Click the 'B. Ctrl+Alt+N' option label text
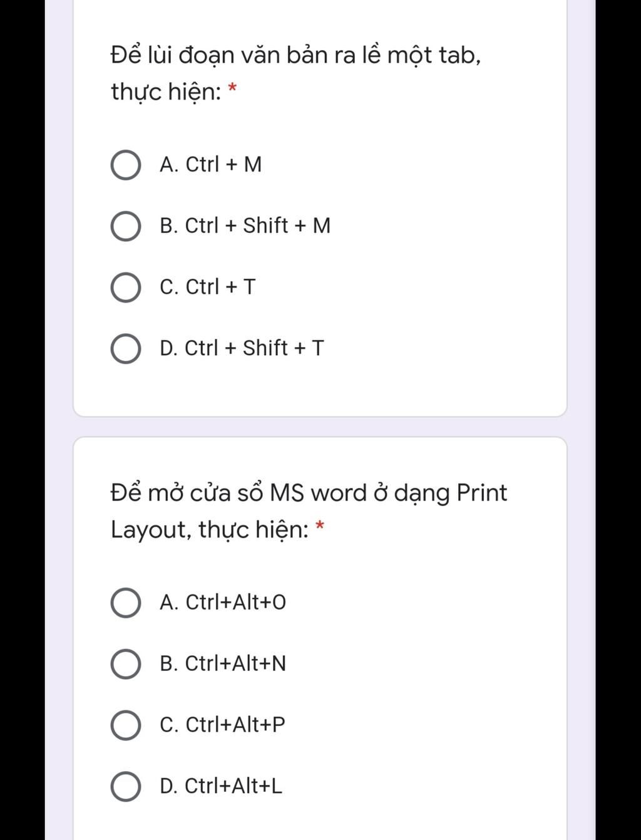The height and width of the screenshot is (840, 641). coord(223,663)
